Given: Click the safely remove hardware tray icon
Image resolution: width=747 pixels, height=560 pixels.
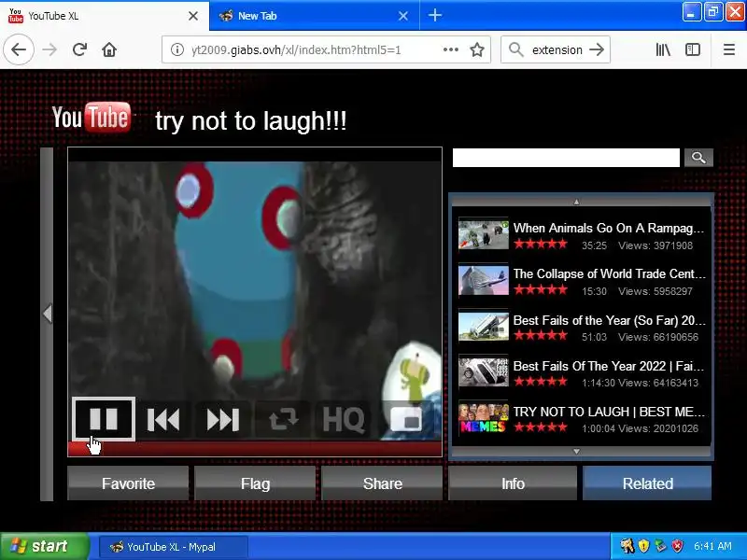Looking at the screenshot, I should (x=660, y=546).
